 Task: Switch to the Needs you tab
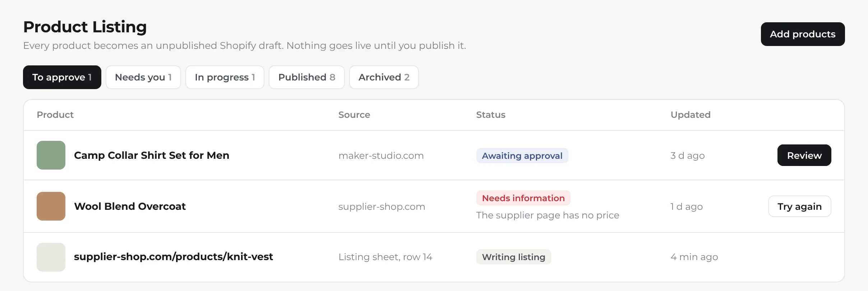(143, 77)
